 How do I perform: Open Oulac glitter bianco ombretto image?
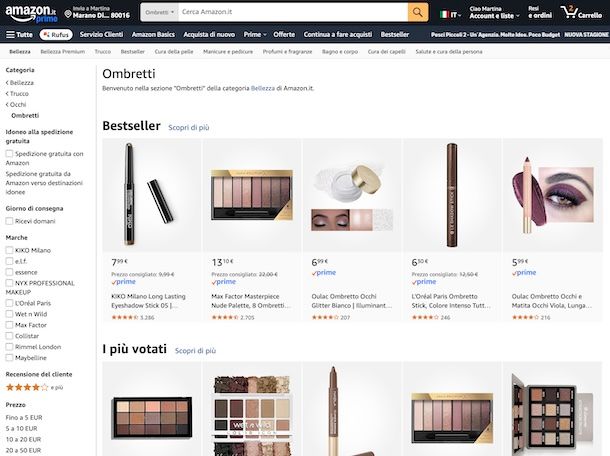click(x=352, y=195)
